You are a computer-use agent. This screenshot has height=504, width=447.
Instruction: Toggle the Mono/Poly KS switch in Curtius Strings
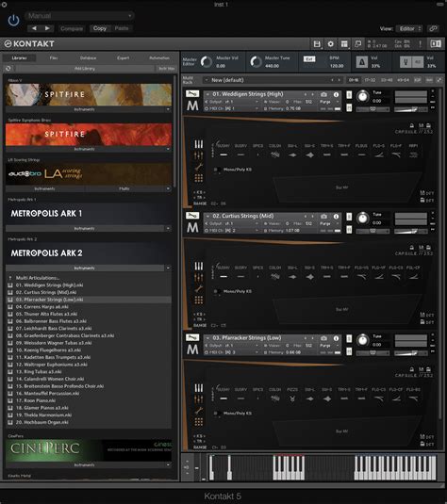tap(217, 291)
